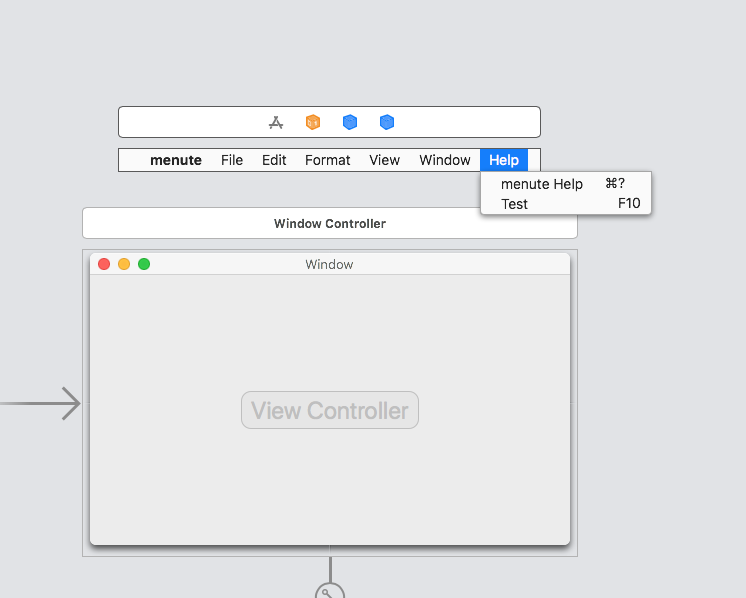Open the Window menu in the menu bar

point(445,160)
